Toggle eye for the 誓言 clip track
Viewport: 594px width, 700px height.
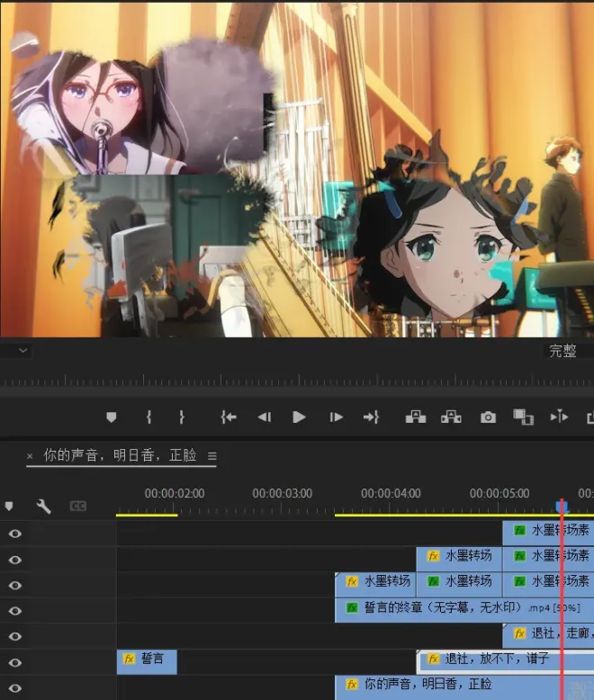(14, 662)
